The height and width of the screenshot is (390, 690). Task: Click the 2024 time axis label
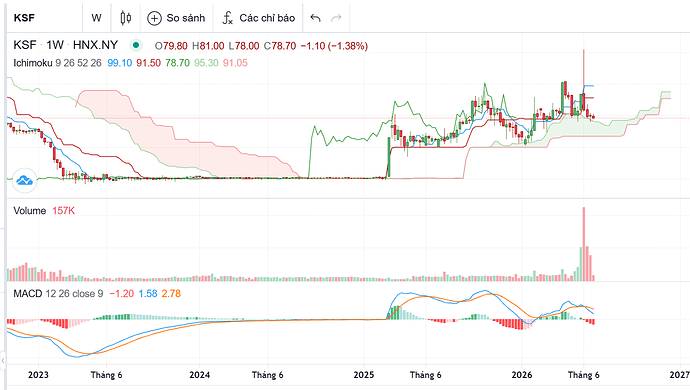(199, 375)
